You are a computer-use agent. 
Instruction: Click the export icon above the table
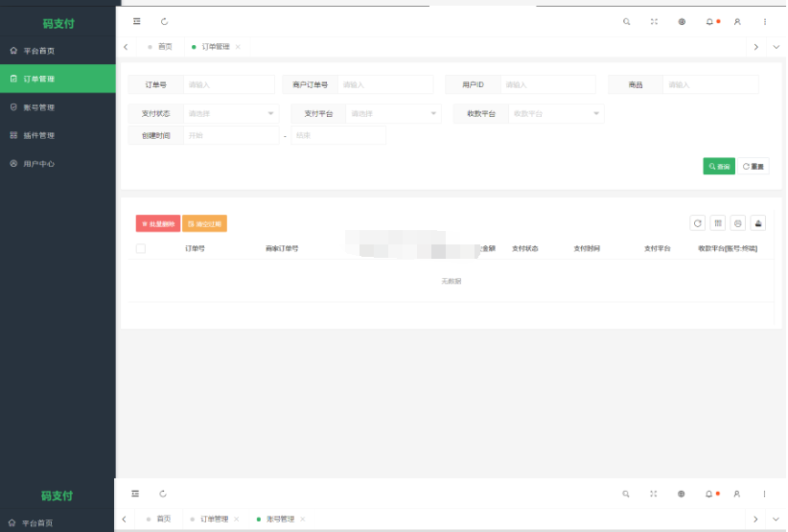point(758,223)
